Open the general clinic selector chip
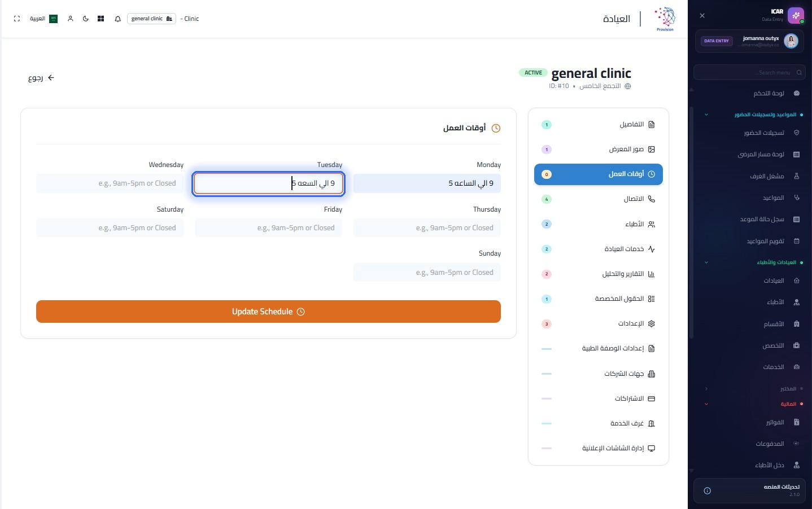The width and height of the screenshot is (812, 509). [151, 19]
